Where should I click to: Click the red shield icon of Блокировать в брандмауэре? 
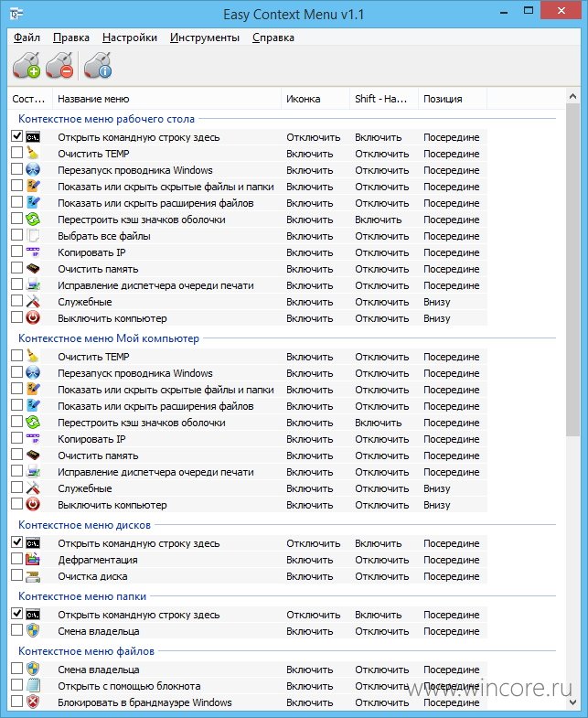pyautogui.click(x=33, y=702)
